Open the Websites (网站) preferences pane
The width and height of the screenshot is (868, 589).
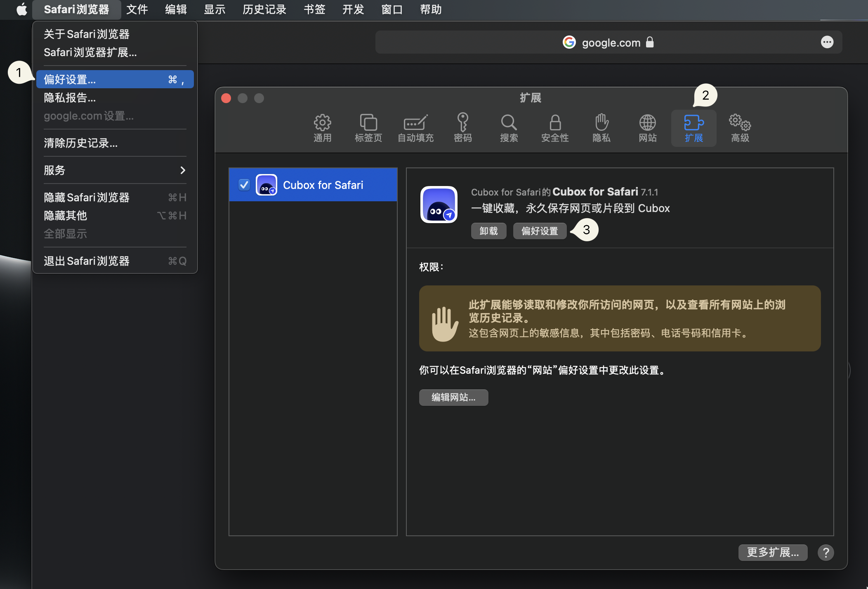[647, 128]
